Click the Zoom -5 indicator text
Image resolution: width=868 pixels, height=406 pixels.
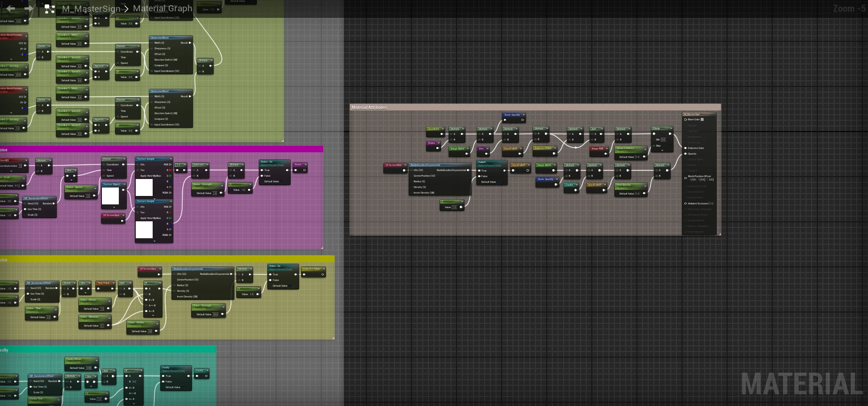pyautogui.click(x=850, y=8)
